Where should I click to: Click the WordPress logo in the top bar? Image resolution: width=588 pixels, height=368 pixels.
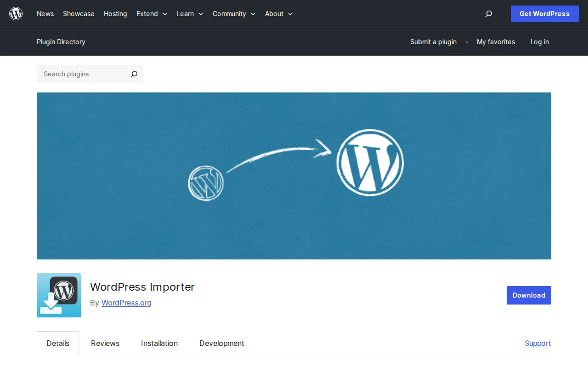pos(16,13)
